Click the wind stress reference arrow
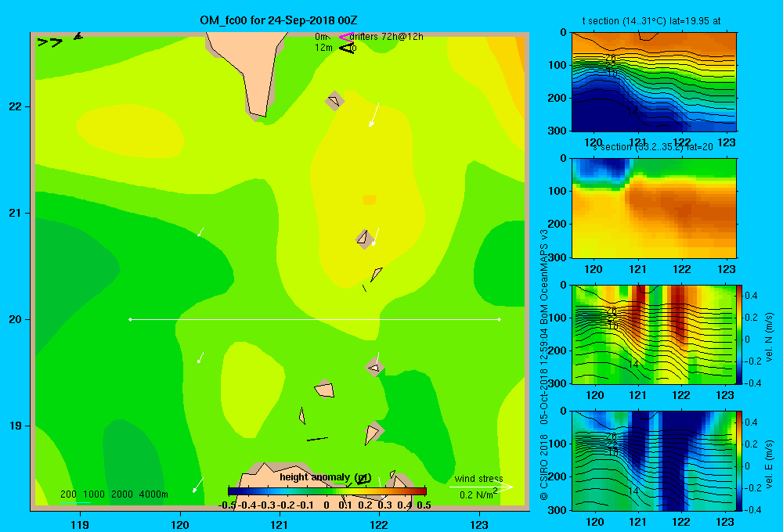Image resolution: width=783 pixels, height=532 pixels. tap(481, 487)
